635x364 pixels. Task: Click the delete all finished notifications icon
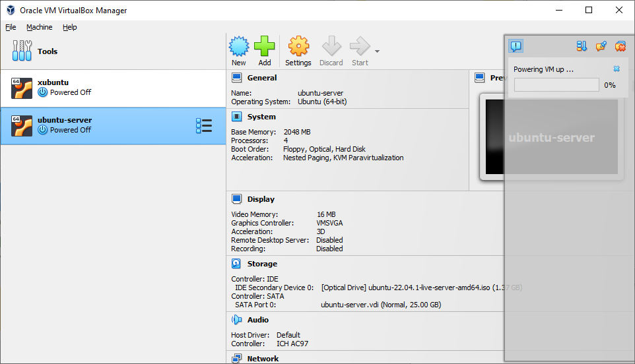pos(620,46)
